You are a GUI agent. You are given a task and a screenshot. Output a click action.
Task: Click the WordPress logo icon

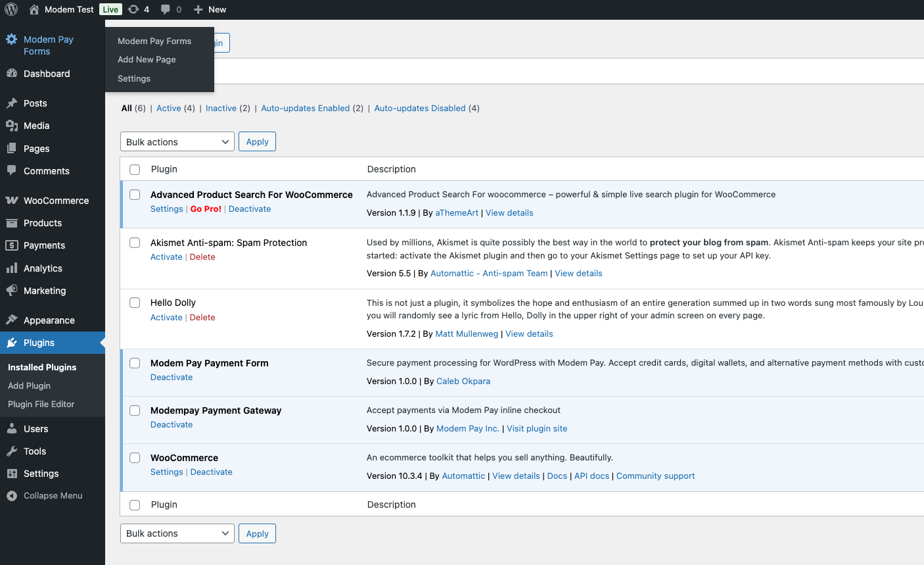click(11, 9)
